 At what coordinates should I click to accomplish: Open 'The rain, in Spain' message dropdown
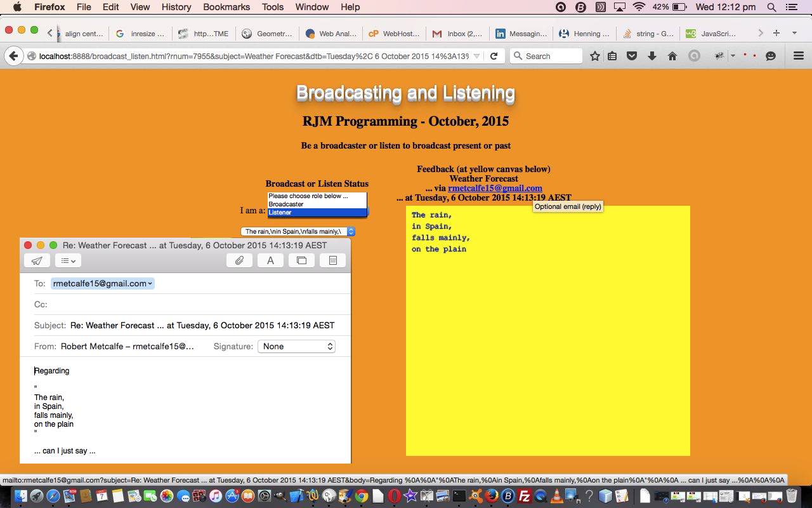[298, 232]
